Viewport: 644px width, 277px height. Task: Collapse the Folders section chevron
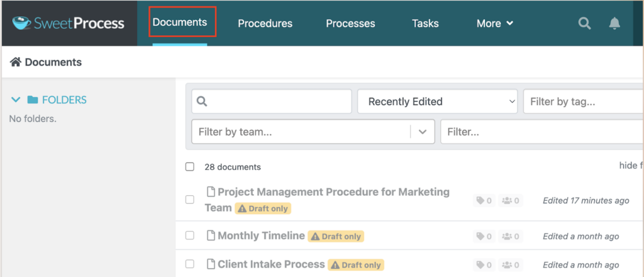[16, 99]
